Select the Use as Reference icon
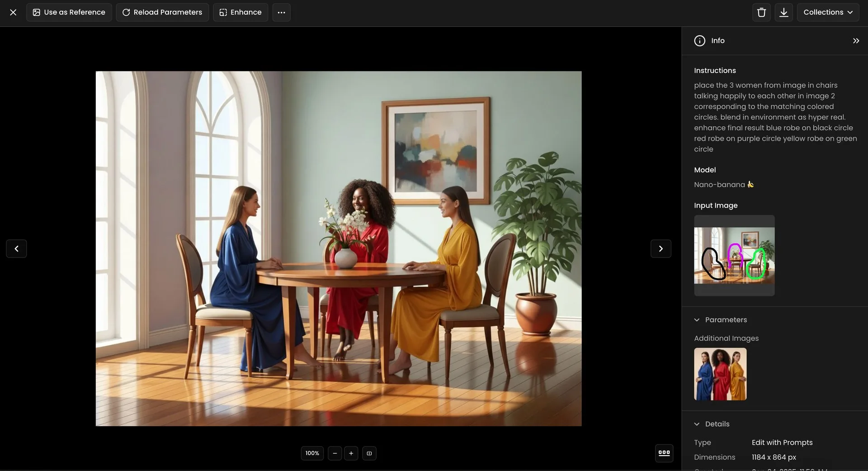Screen dimensions: 868x471 [36, 12]
